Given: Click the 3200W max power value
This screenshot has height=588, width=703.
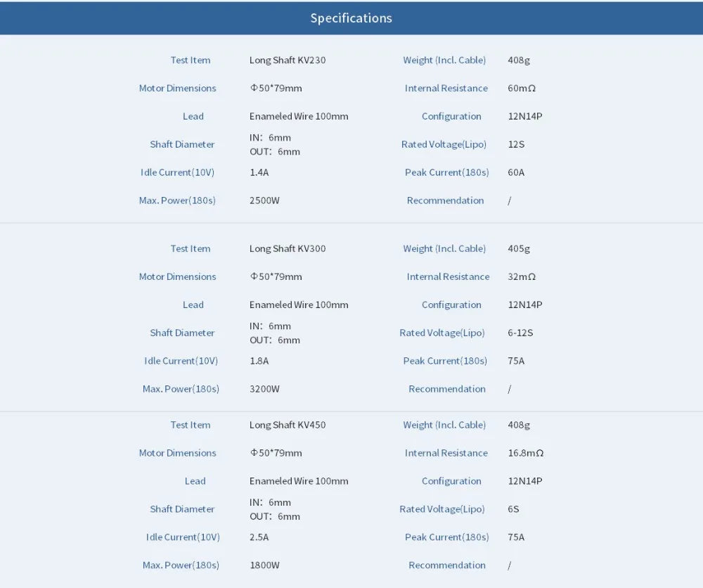Looking at the screenshot, I should coord(264,389).
